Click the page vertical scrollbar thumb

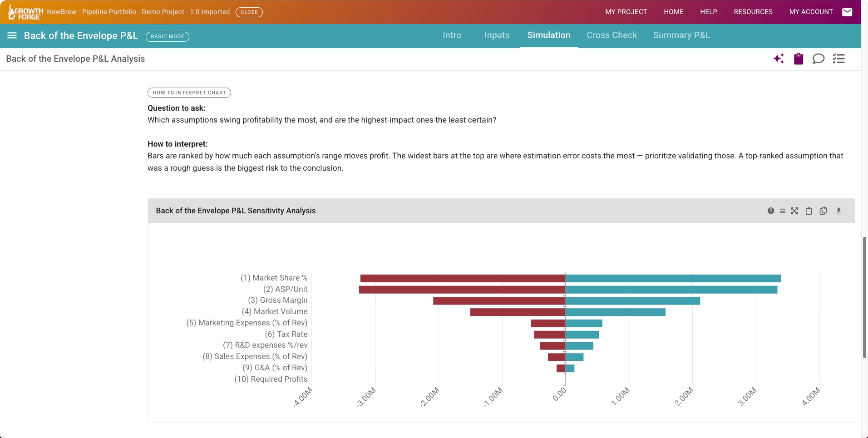pos(864,297)
